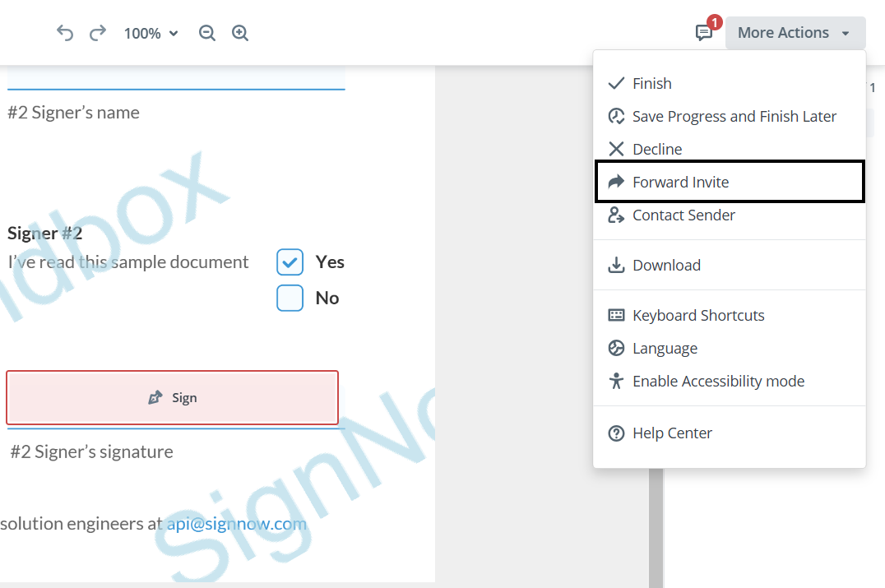The width and height of the screenshot is (885, 588).
Task: Open Keyboard Shortcuts entry
Action: pos(730,316)
